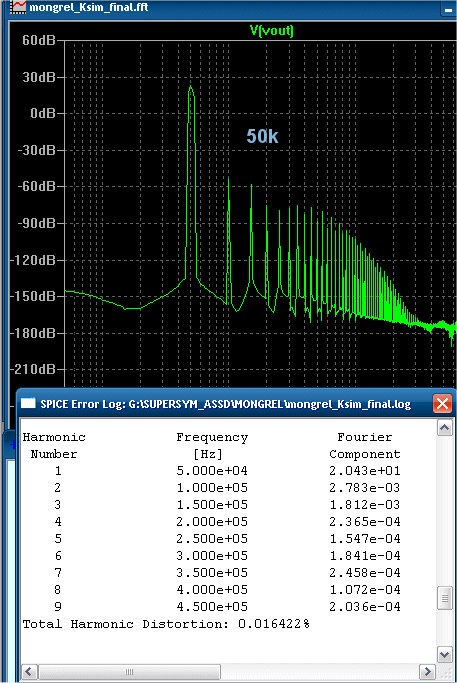This screenshot has width=457, height=683.
Task: Click the -210dB axis label
Action: pos(33,369)
